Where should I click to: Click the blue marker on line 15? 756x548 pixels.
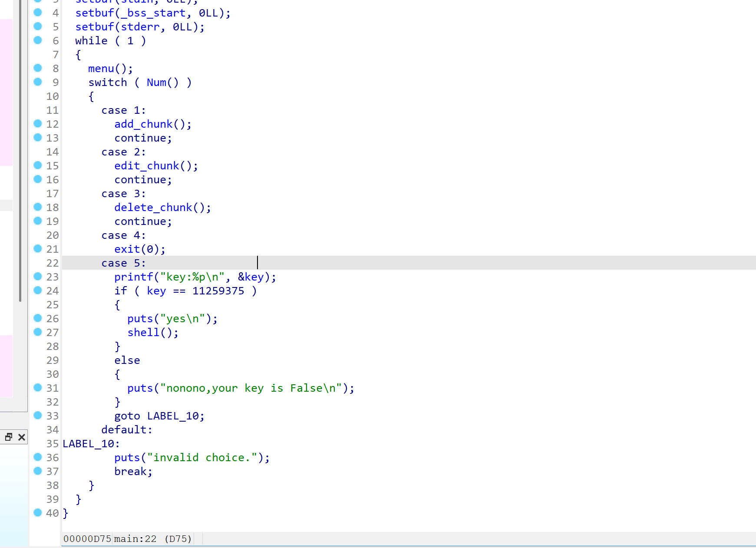tap(38, 165)
